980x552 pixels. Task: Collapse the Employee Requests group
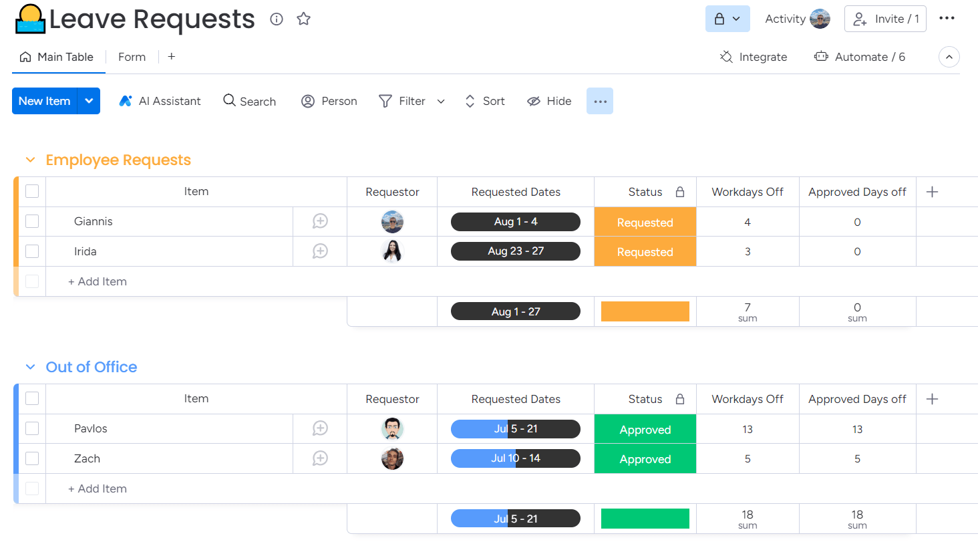(30, 160)
